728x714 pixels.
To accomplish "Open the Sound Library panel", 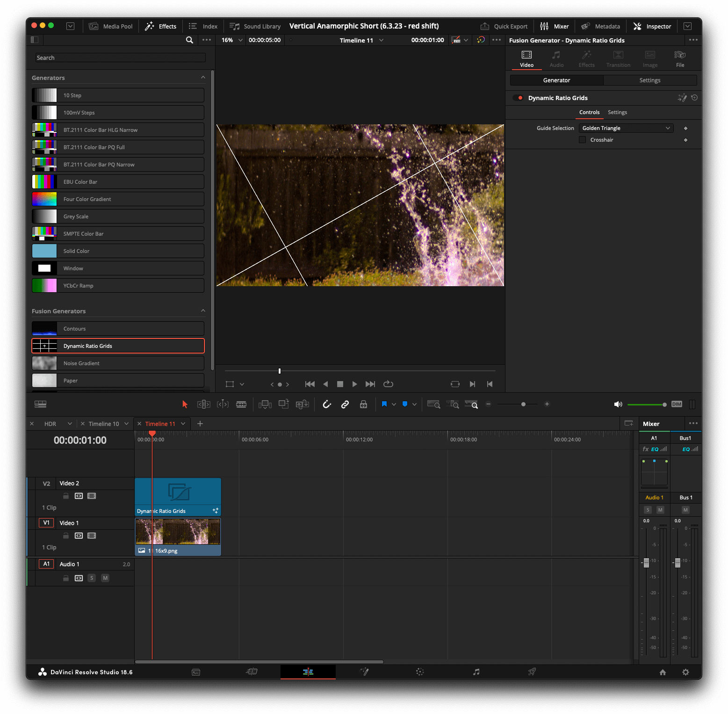I will coord(255,26).
